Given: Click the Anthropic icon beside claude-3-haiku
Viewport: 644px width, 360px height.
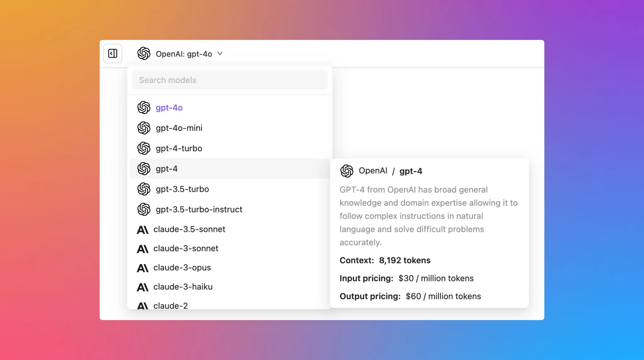Looking at the screenshot, I should coord(142,287).
